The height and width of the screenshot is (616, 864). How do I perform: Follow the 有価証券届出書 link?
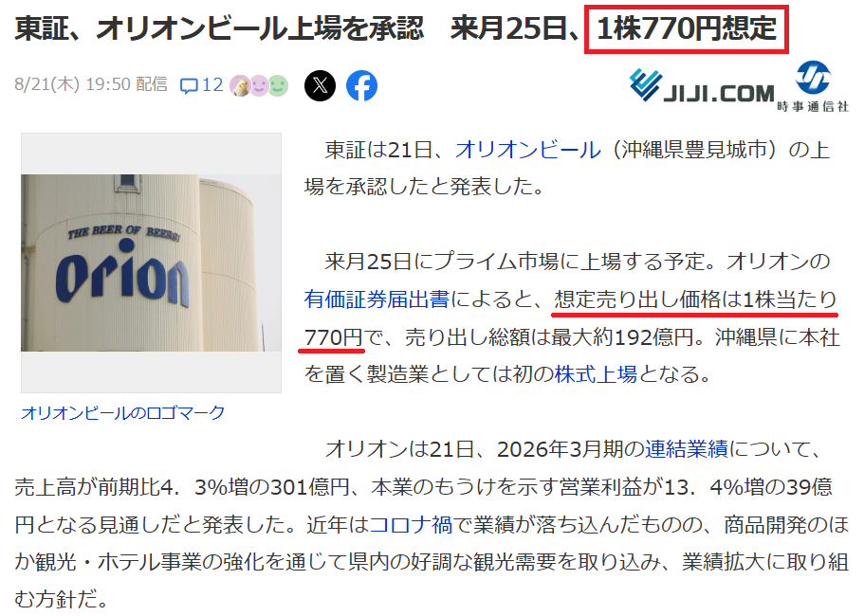377,299
